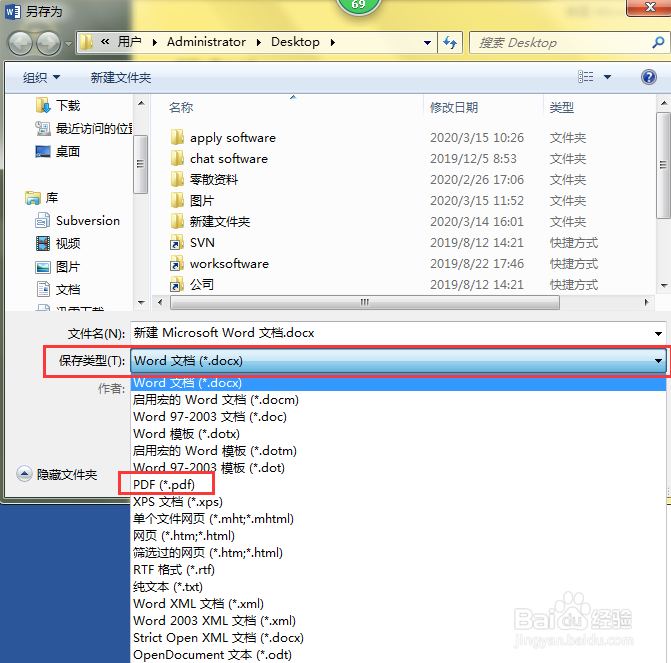The image size is (671, 663).
Task: Close the 另存为 dialog
Action: click(x=650, y=7)
